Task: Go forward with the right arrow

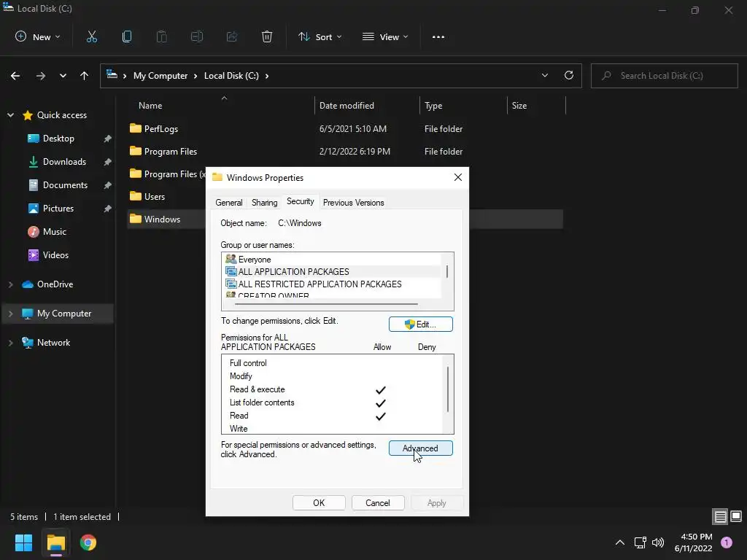Action: 41,76
